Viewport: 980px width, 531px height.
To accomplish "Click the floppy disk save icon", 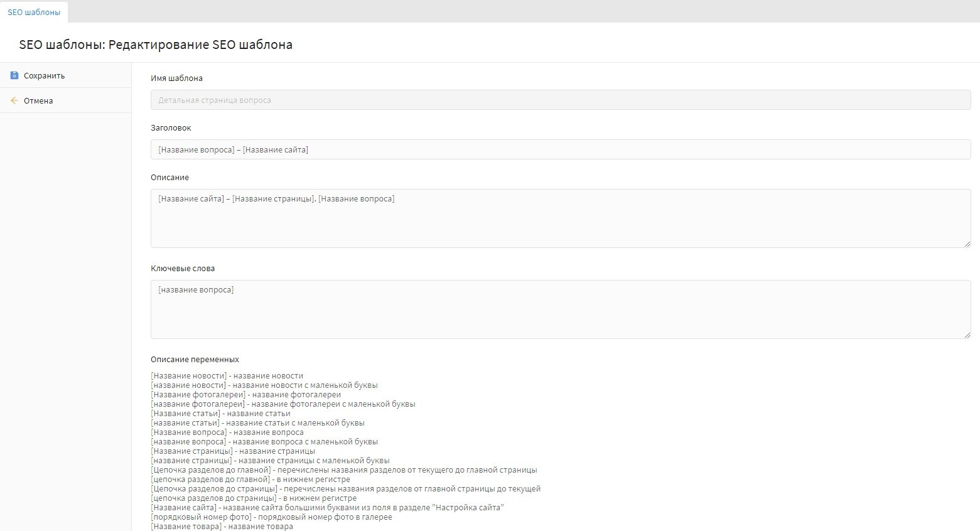I will click(14, 75).
